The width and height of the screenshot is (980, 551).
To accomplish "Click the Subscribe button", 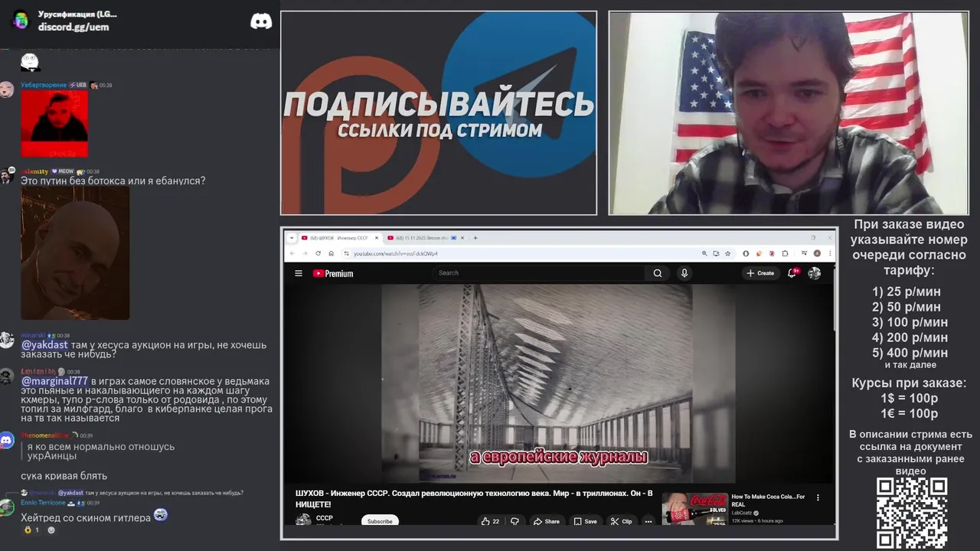I will (x=380, y=521).
